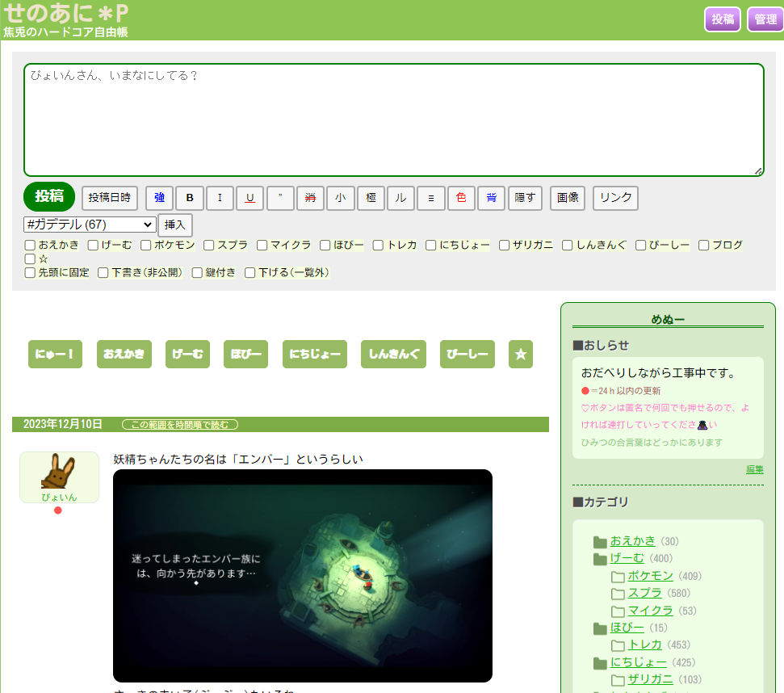Viewport: 784px width, 693px height.
Task: Apply bold with the B button
Action: click(190, 198)
